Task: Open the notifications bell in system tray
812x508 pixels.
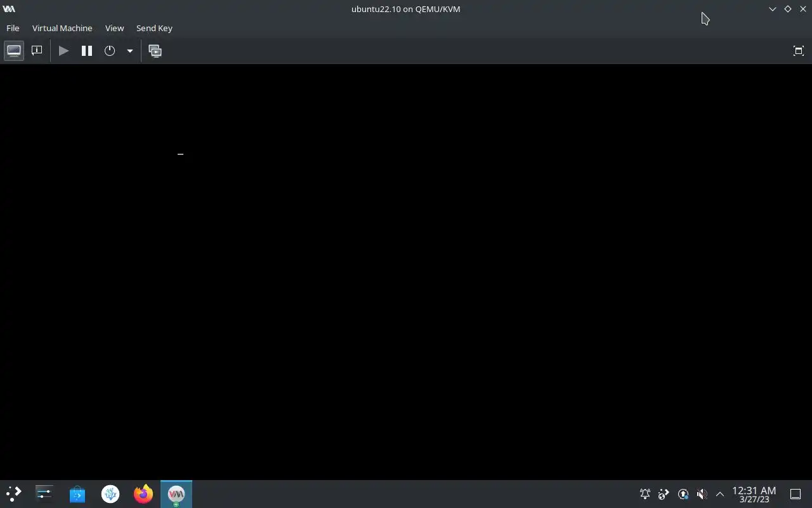Action: [645, 494]
